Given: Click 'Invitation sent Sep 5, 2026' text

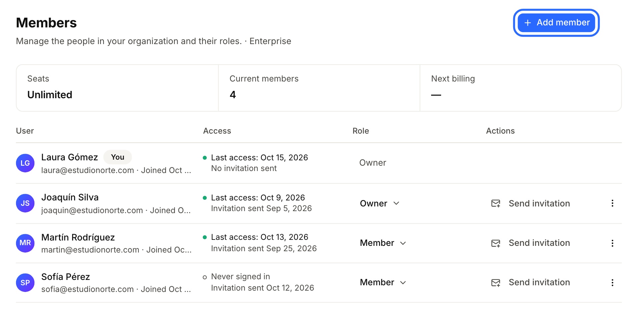Looking at the screenshot, I should tap(261, 208).
